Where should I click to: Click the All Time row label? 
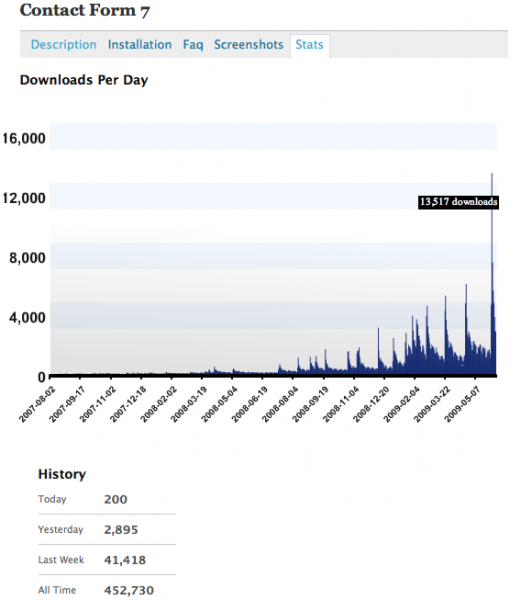(x=57, y=590)
